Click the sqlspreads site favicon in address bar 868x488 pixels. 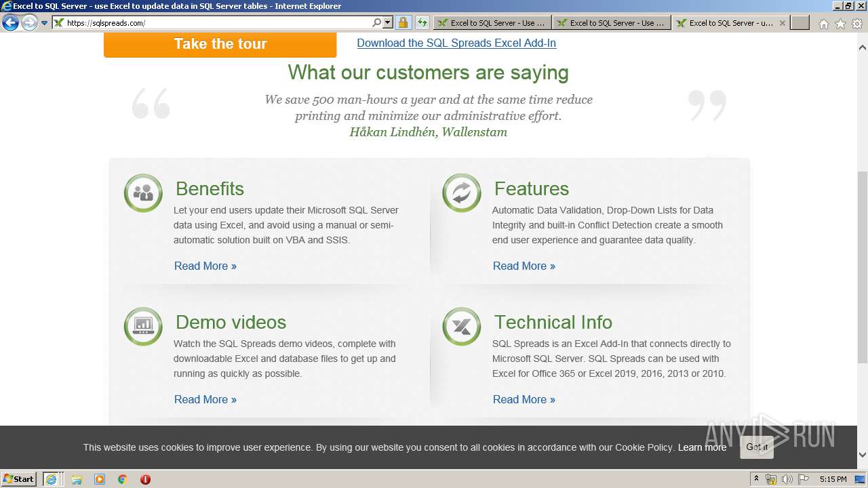[x=58, y=22]
